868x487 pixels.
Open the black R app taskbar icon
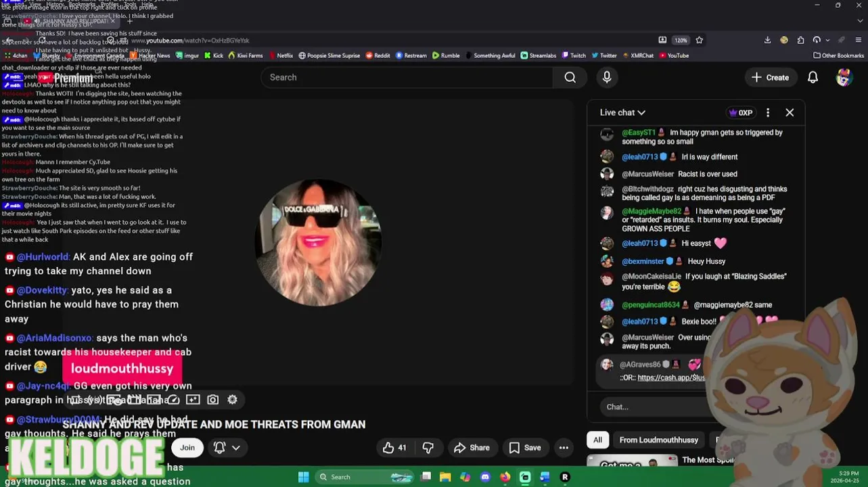(x=565, y=477)
